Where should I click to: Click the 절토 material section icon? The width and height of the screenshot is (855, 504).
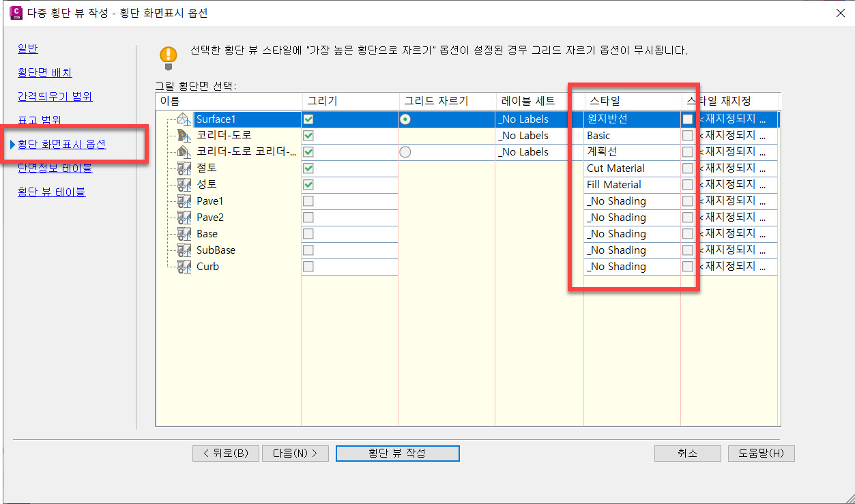(184, 168)
